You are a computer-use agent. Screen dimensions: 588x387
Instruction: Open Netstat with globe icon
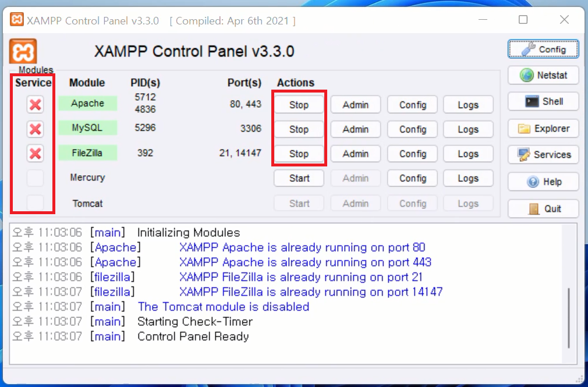(x=543, y=76)
